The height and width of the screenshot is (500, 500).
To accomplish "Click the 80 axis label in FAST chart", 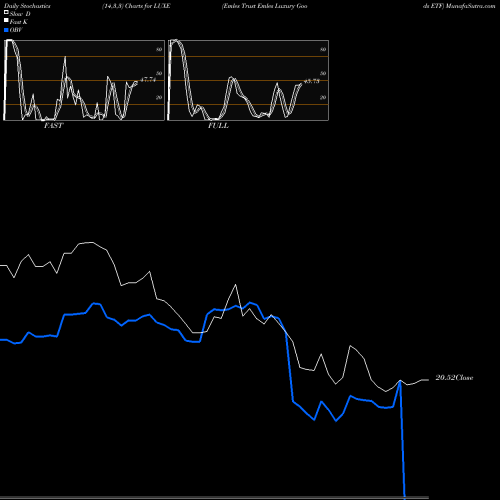I will click(x=159, y=49).
